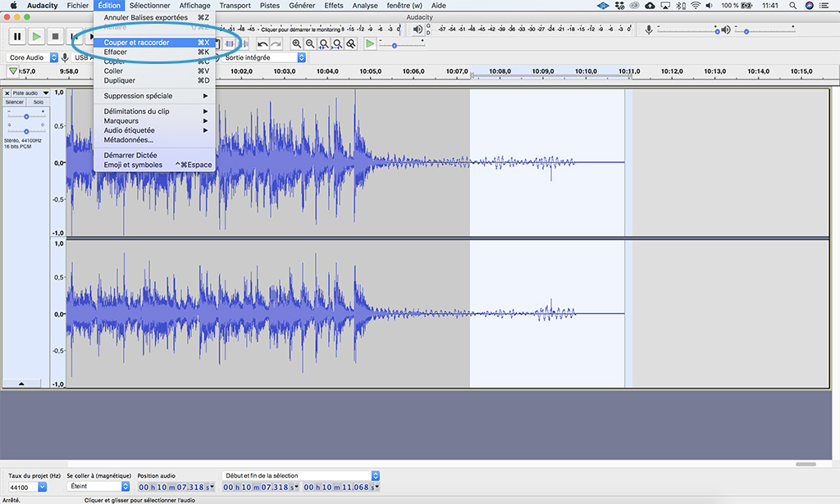Click the Zoom Out magnifier icon
Image resolution: width=840 pixels, height=504 pixels.
tap(309, 44)
